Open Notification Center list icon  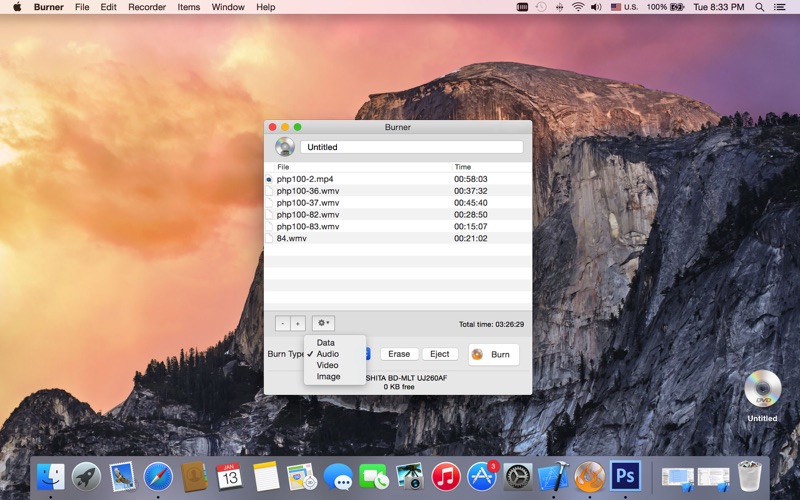tap(780, 7)
